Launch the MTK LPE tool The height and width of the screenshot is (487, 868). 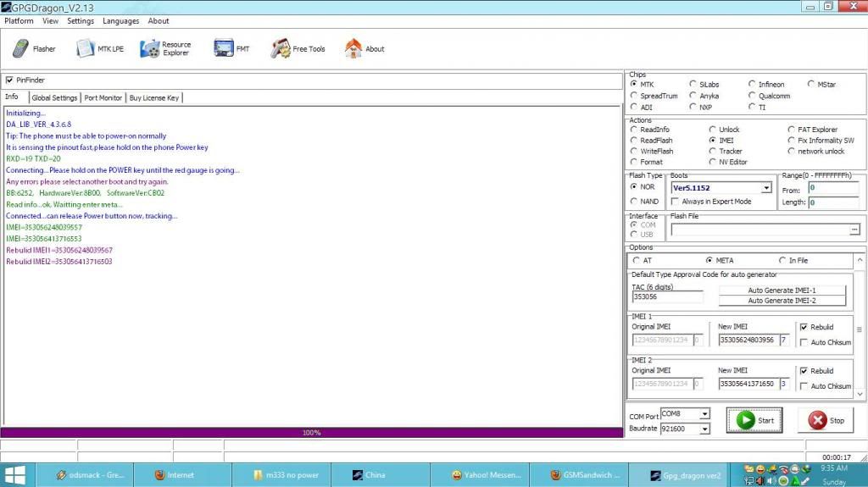(100, 49)
